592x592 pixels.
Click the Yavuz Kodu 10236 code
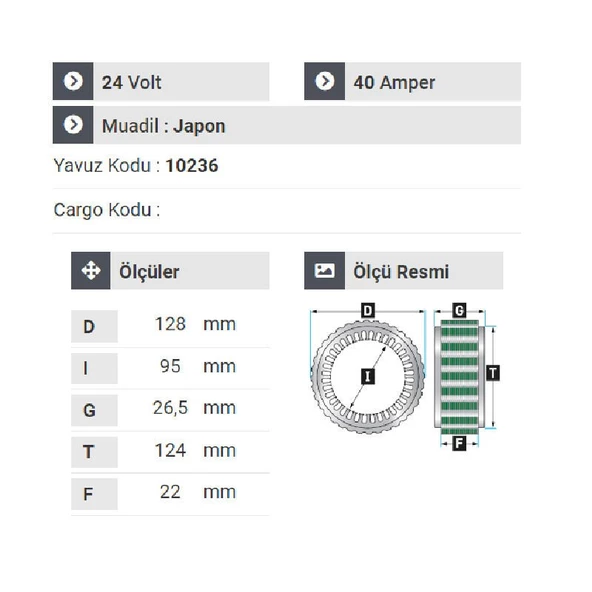[192, 165]
